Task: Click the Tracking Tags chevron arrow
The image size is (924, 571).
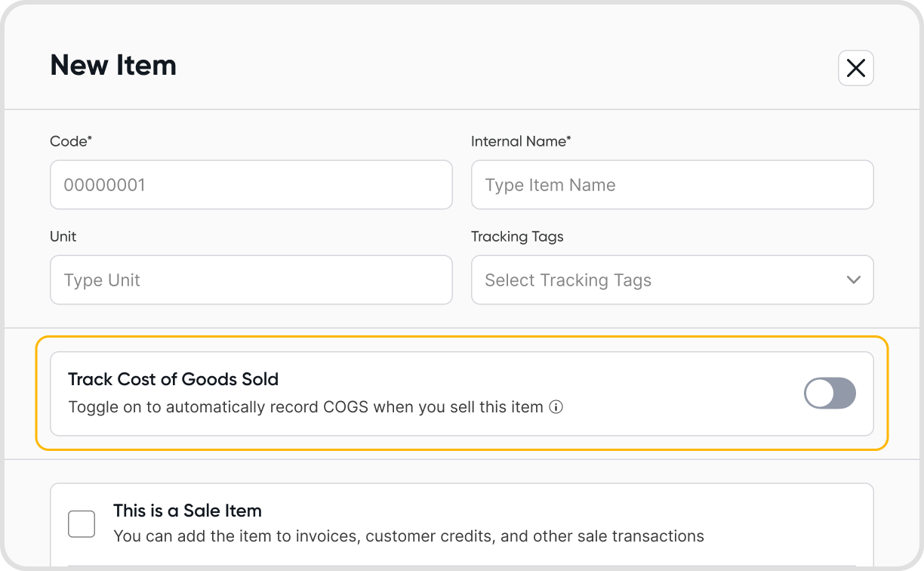Action: click(x=854, y=280)
